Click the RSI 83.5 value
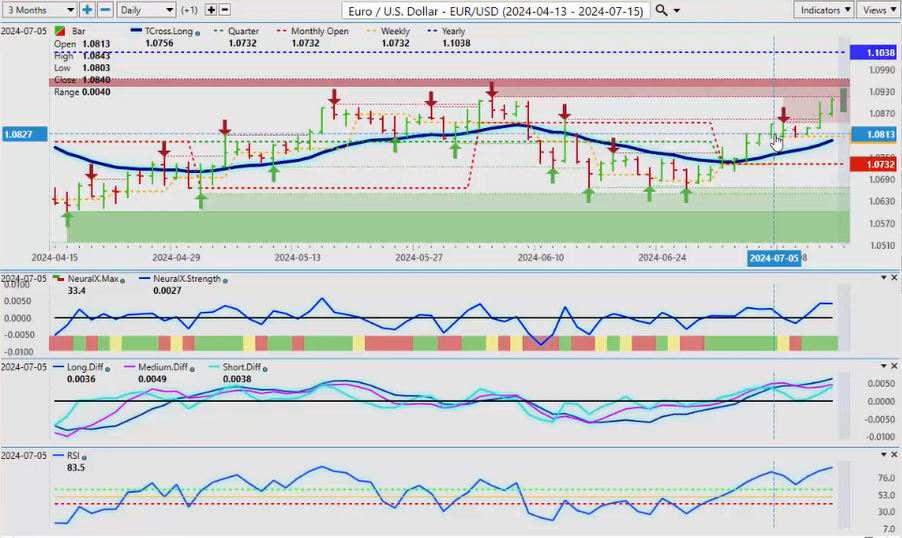Viewport: 902px width, 538px height. (x=75, y=468)
